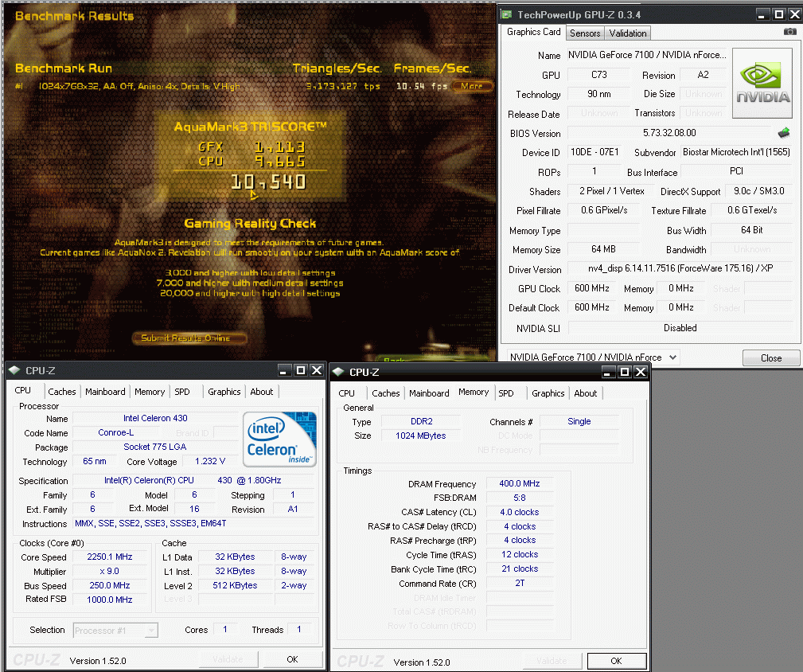
Task: Open Graphics tab in right CPU-Z window
Action: click(x=548, y=393)
